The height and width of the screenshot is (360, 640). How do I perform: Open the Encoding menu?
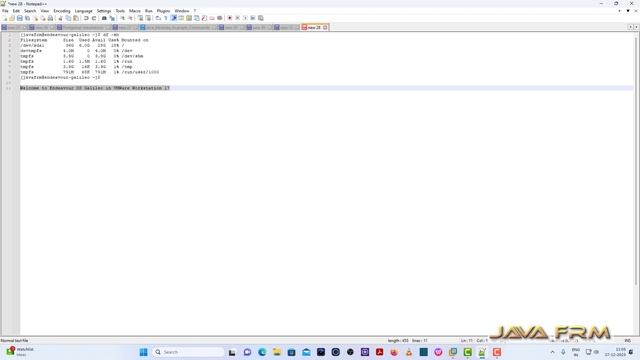(x=62, y=11)
